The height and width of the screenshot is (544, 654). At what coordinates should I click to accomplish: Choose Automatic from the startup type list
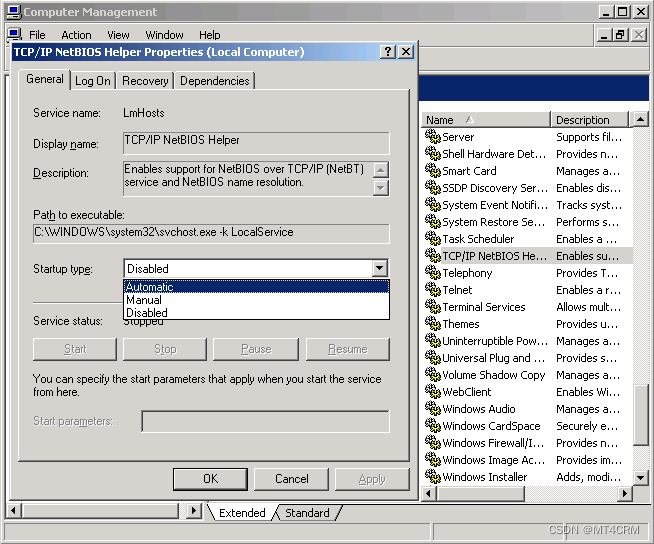click(x=257, y=287)
